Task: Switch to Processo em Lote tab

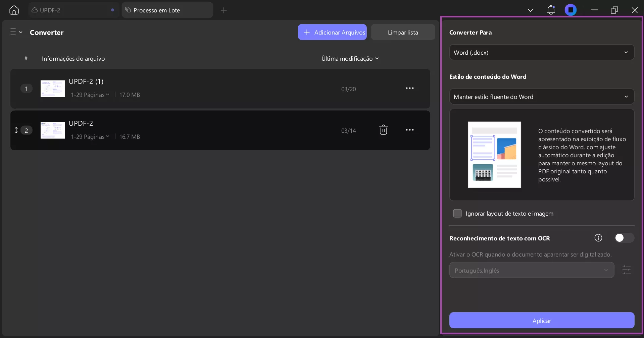Action: 167,10
